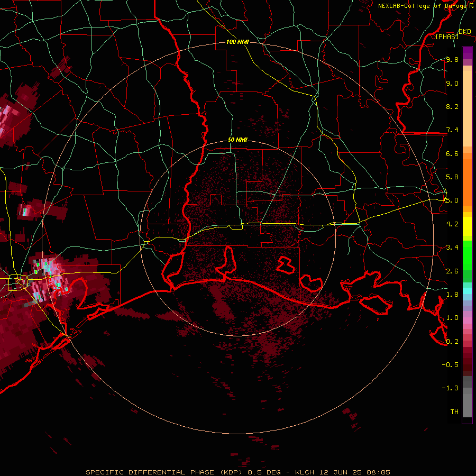476x476 pixels.
Task: Click the NEXLAB-College of DuPage credit text
Action: [x=423, y=6]
